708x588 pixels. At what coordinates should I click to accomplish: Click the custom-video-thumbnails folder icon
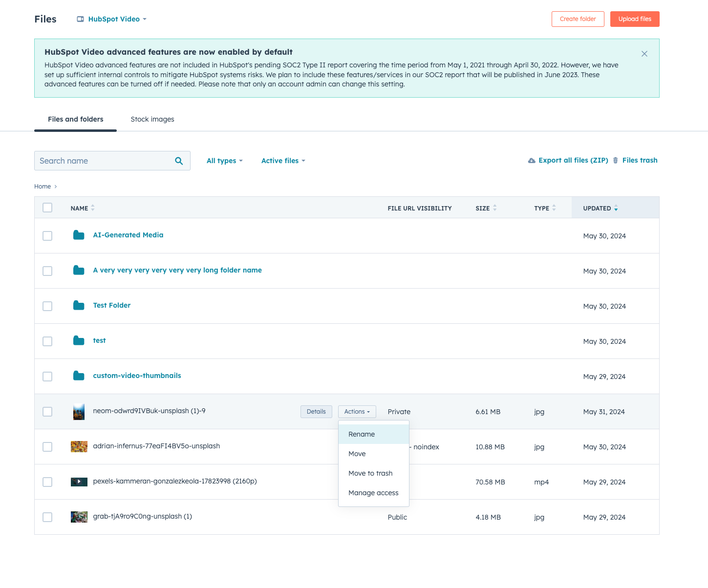click(x=79, y=376)
